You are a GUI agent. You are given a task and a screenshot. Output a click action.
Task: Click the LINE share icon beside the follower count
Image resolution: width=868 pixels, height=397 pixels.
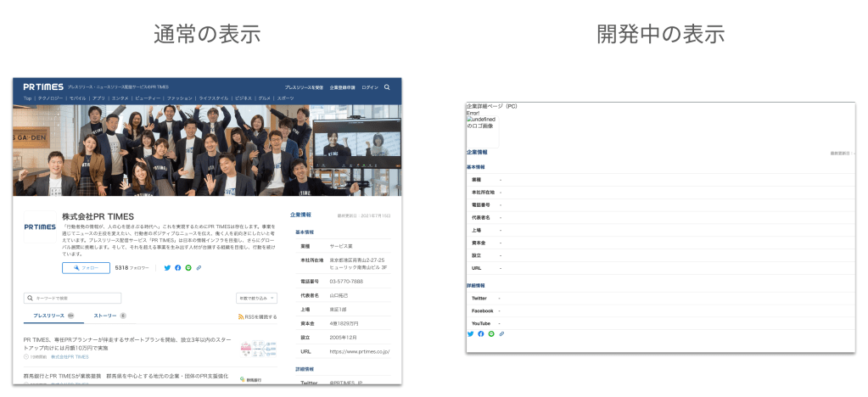[188, 268]
